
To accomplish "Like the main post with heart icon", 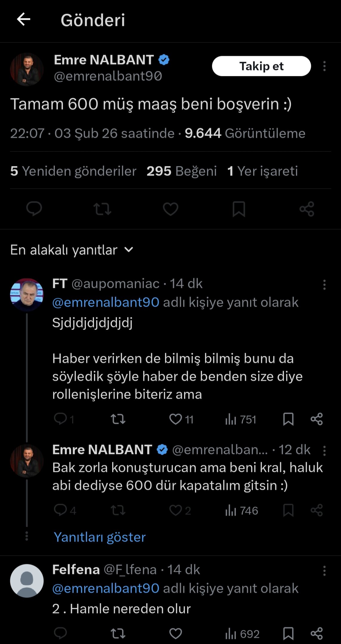I will [170, 209].
